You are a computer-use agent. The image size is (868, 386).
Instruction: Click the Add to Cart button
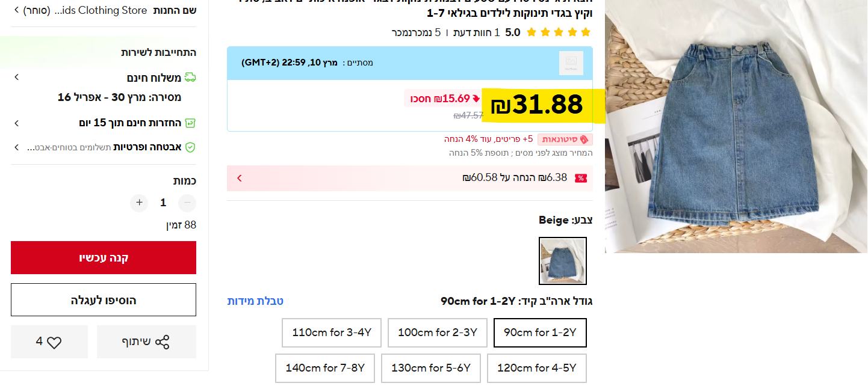[x=104, y=300]
